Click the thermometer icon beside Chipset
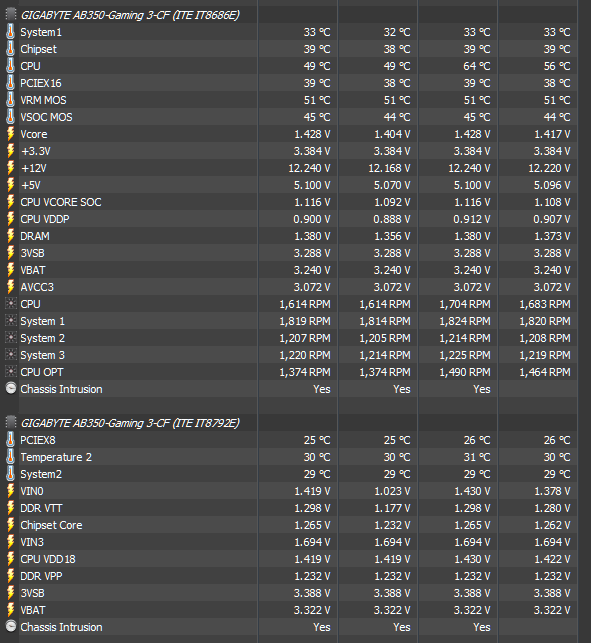Image resolution: width=591 pixels, height=643 pixels. 11,49
